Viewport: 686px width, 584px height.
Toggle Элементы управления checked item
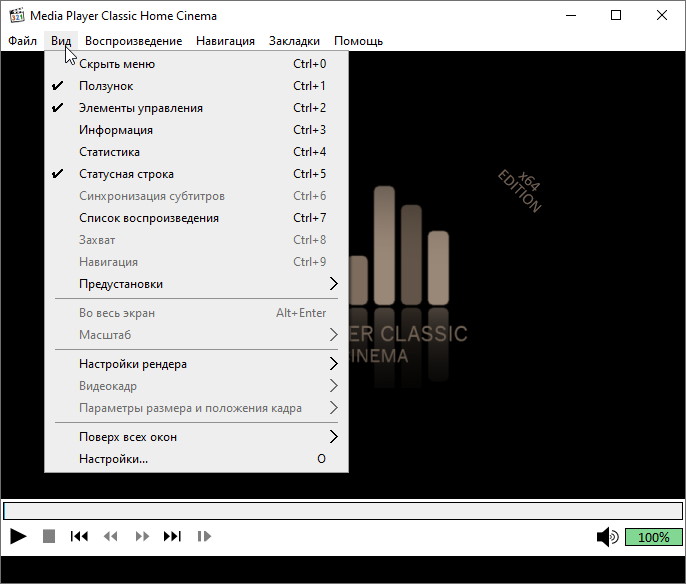coord(196,108)
